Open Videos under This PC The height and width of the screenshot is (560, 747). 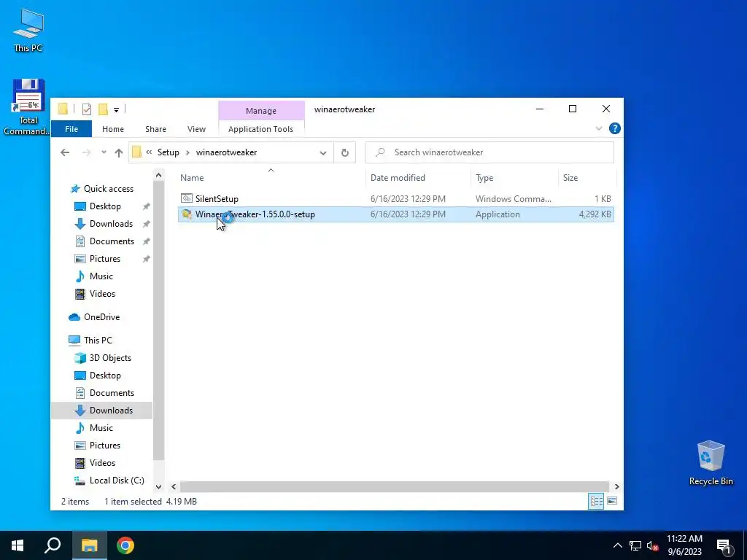coord(102,463)
